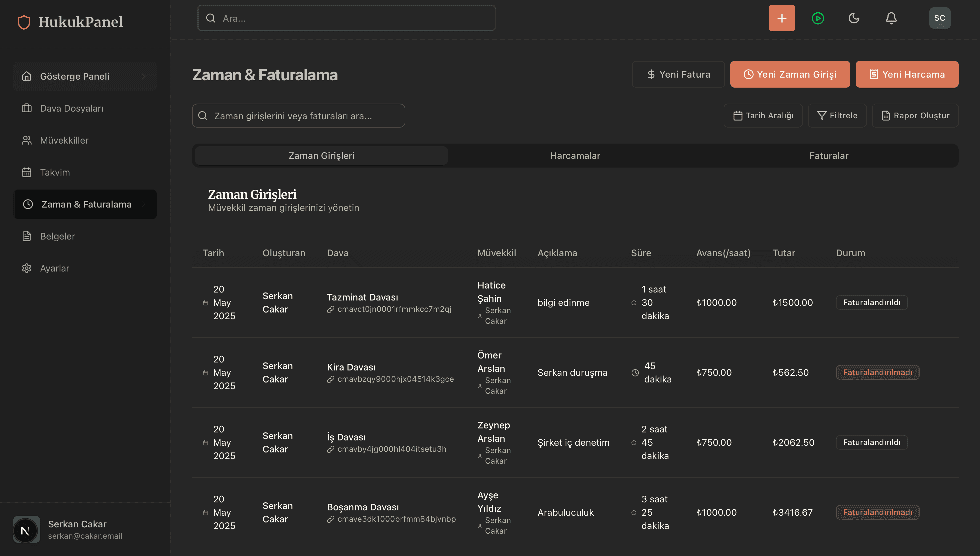Switch to the Faturalar tab
Image resolution: width=980 pixels, height=556 pixels.
(x=828, y=156)
